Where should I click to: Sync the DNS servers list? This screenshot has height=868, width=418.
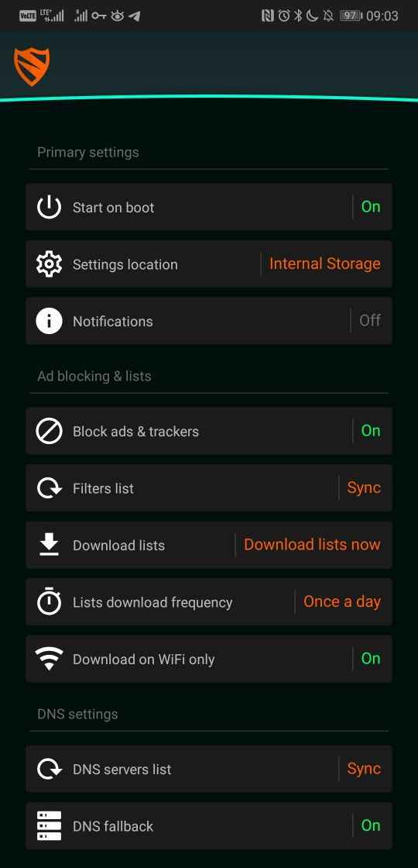tap(364, 768)
